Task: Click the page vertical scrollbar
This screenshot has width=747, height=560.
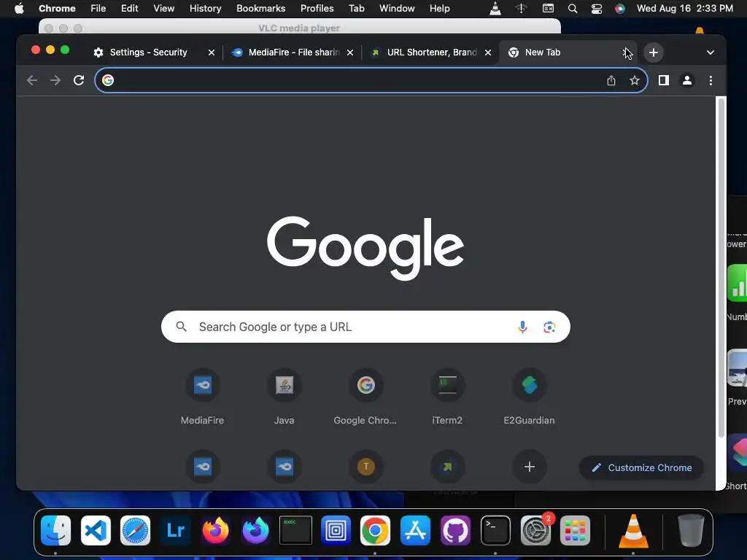Action: 721,268
